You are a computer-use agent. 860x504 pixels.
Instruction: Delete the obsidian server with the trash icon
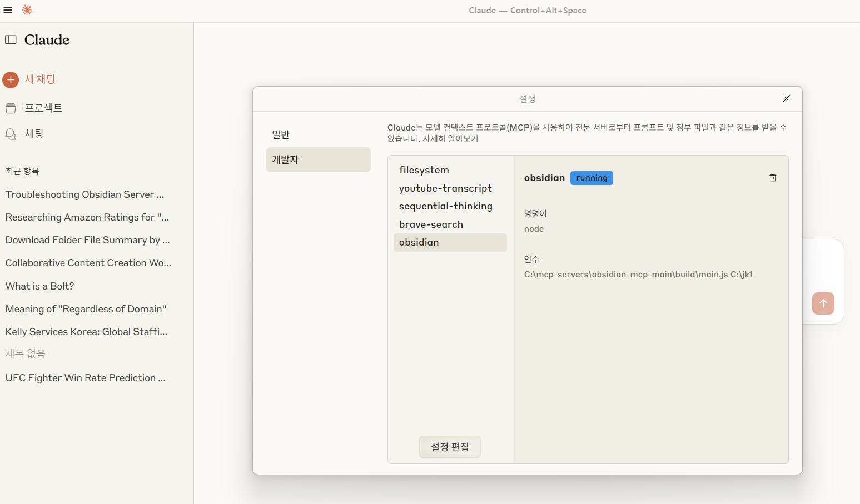[773, 178]
